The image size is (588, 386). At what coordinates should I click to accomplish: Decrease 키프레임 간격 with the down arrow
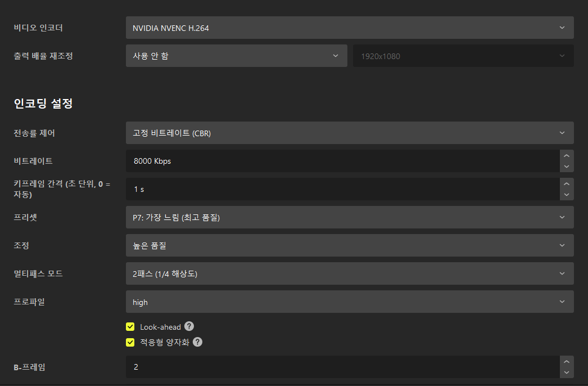coord(567,195)
